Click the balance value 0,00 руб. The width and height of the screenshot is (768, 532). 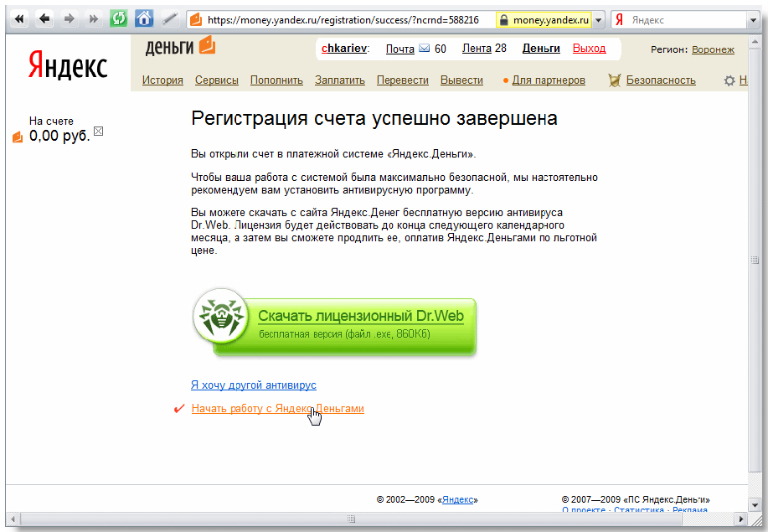click(x=59, y=137)
